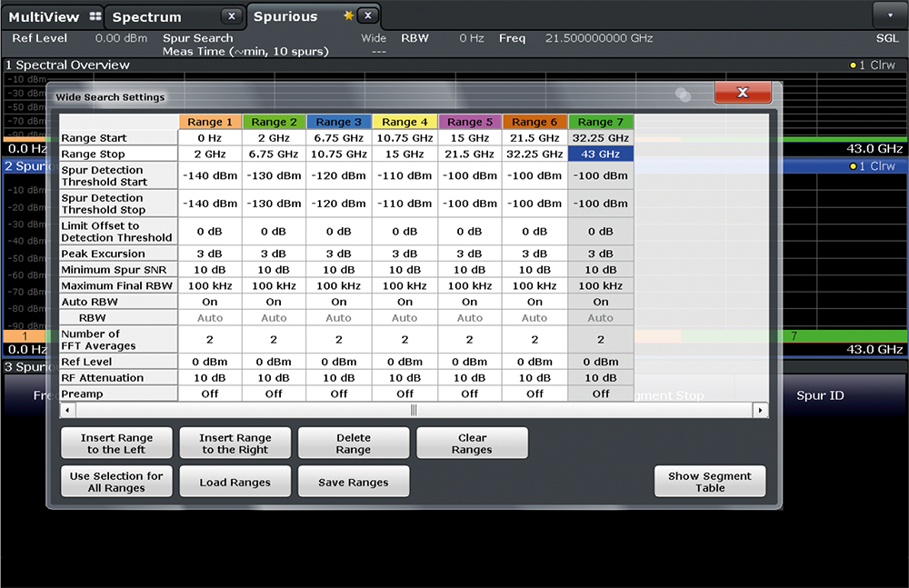Toggle Auto RBW for Range 1

[x=209, y=302]
